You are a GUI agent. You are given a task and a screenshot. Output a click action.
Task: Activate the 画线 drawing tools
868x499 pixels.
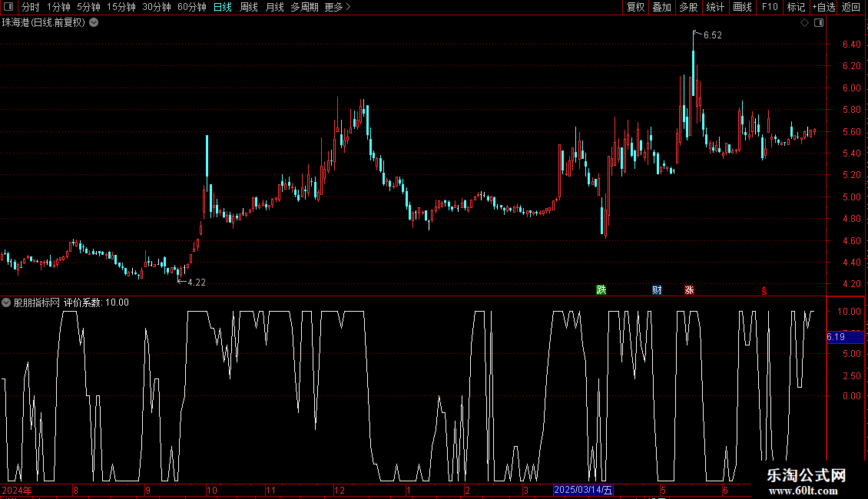click(x=742, y=7)
